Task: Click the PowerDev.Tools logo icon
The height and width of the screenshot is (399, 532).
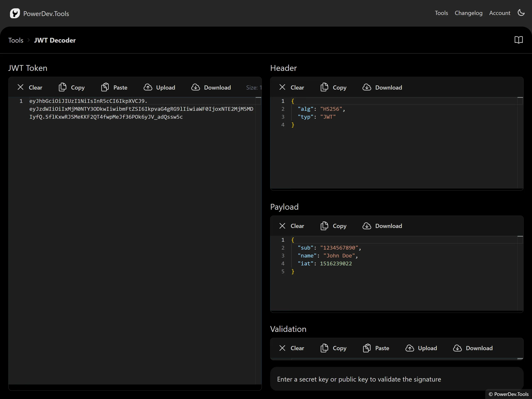Action: pyautogui.click(x=15, y=14)
